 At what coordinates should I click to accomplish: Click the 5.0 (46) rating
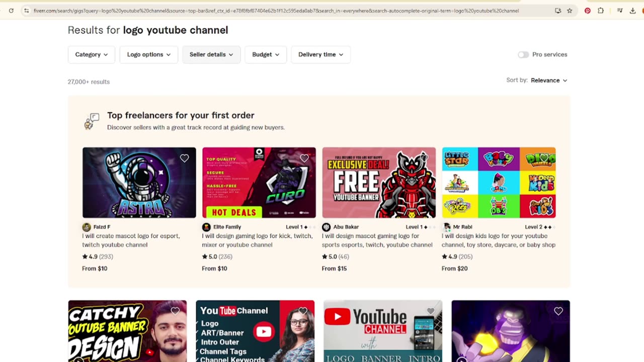[336, 256]
